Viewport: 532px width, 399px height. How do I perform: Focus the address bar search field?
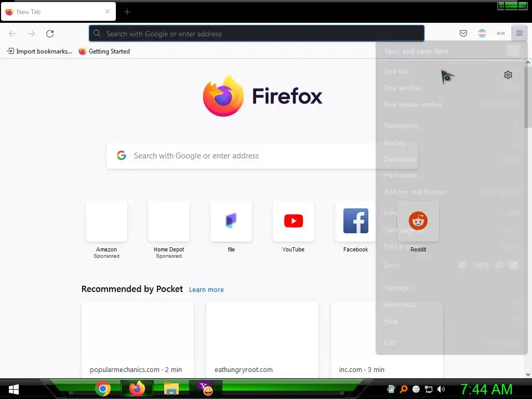[x=257, y=34]
